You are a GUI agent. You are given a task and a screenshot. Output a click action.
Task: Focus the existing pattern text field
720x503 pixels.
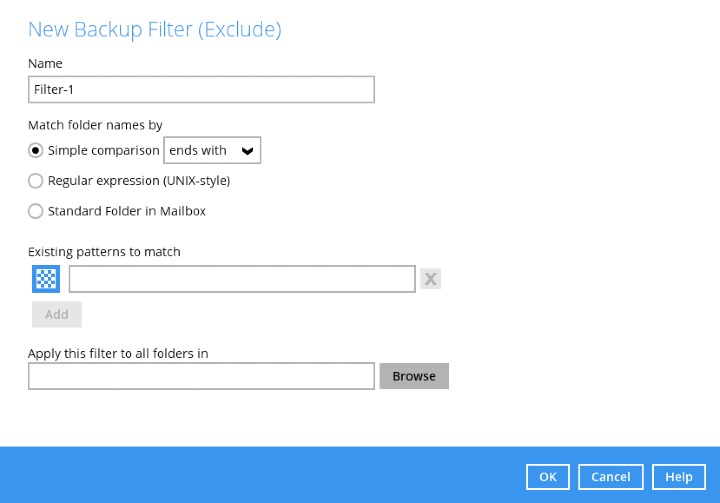241,279
